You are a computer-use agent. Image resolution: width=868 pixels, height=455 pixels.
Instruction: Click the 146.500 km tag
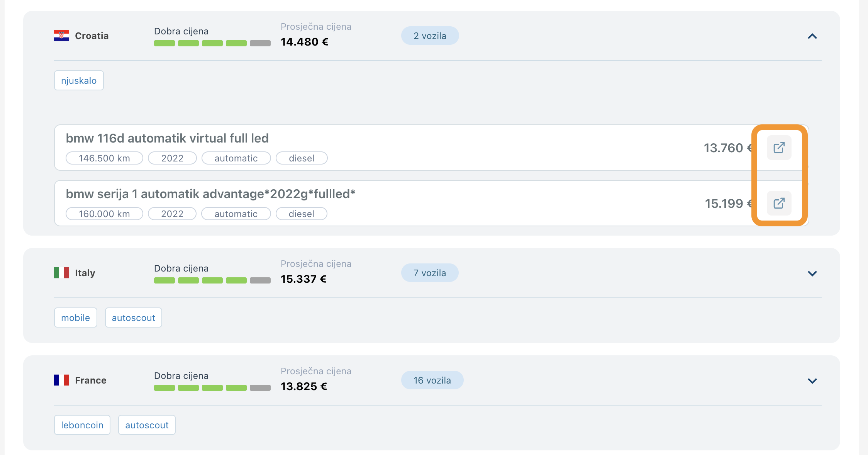coord(104,158)
